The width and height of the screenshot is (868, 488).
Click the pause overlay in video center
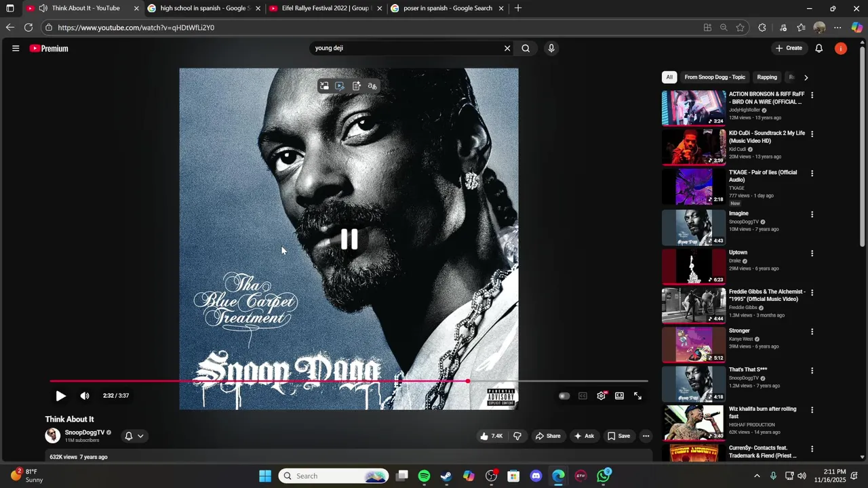349,239
